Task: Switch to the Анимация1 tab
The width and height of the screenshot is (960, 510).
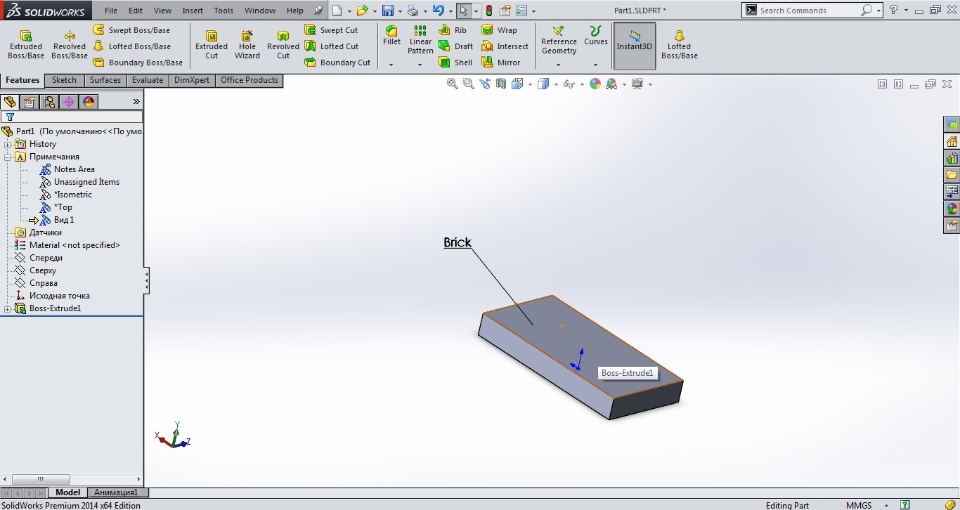Action: tap(118, 492)
